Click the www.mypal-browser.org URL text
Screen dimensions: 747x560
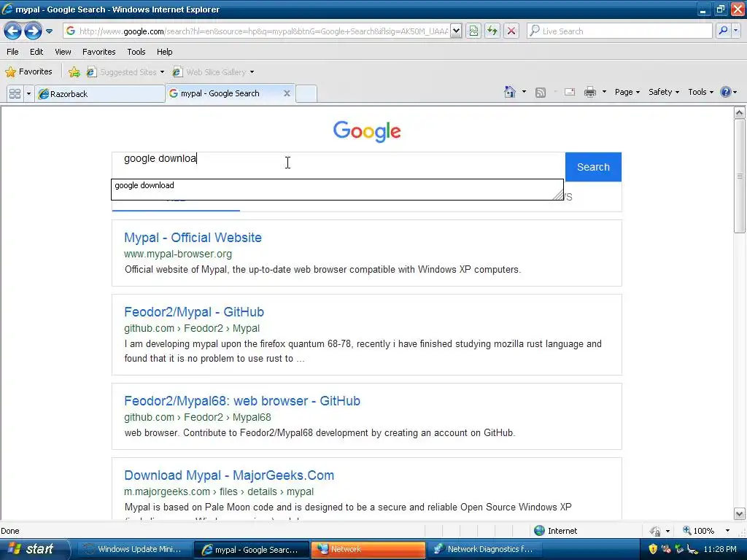(x=178, y=254)
